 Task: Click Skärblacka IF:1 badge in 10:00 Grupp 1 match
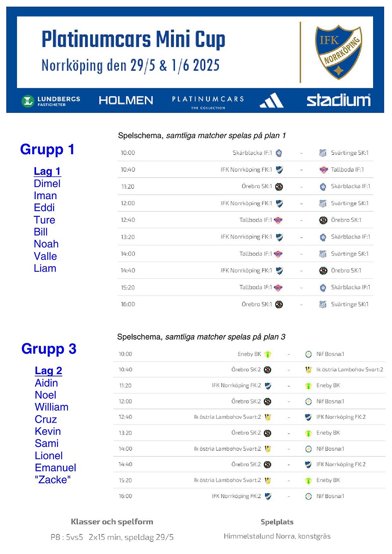coord(279,153)
